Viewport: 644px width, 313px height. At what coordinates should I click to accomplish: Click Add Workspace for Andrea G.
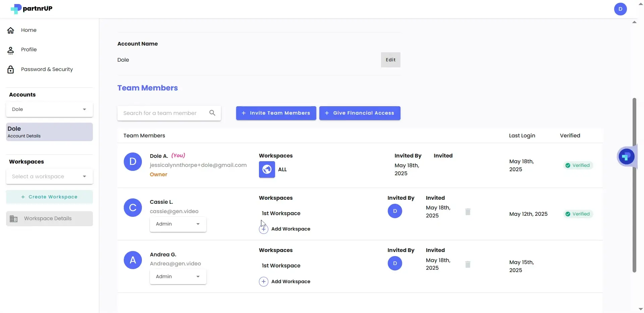tap(284, 281)
